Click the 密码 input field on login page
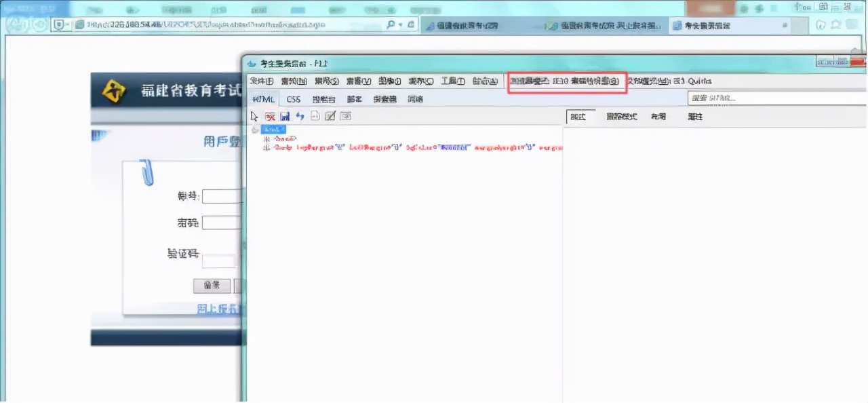868x403 pixels. click(222, 223)
